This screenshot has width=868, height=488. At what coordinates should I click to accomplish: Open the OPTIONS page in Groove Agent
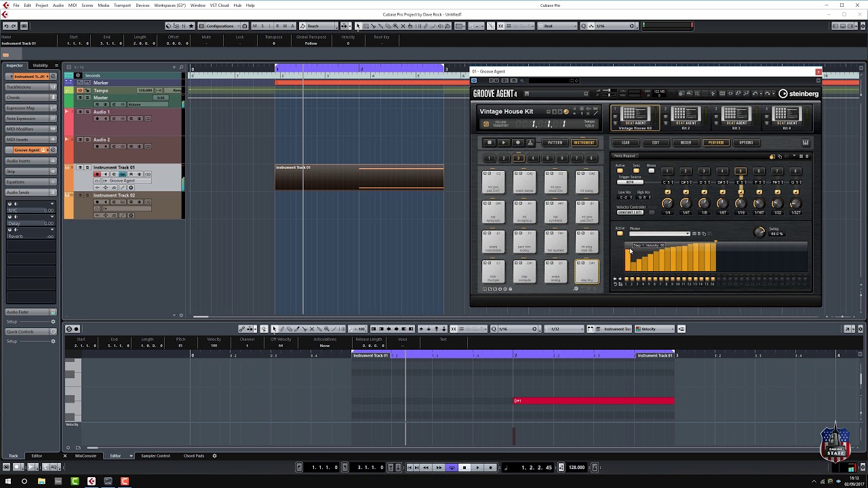[x=746, y=142]
